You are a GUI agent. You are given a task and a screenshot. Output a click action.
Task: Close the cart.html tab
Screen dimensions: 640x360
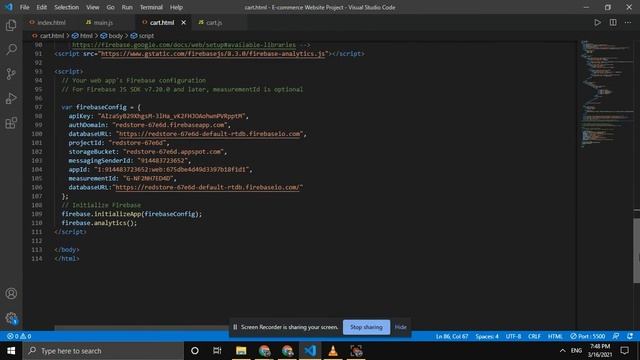tap(184, 22)
